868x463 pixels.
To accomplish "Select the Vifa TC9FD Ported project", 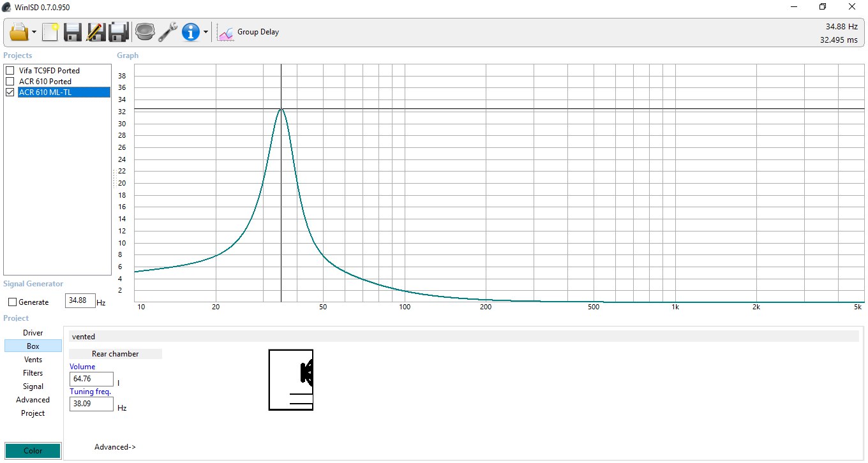I will coord(49,71).
